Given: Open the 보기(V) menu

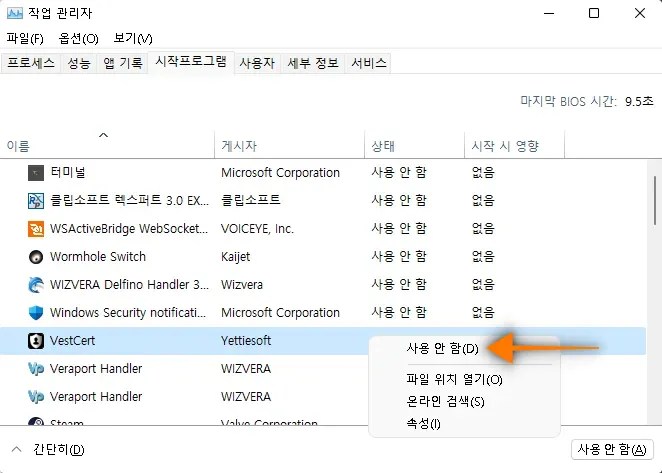Looking at the screenshot, I should pos(133,38).
